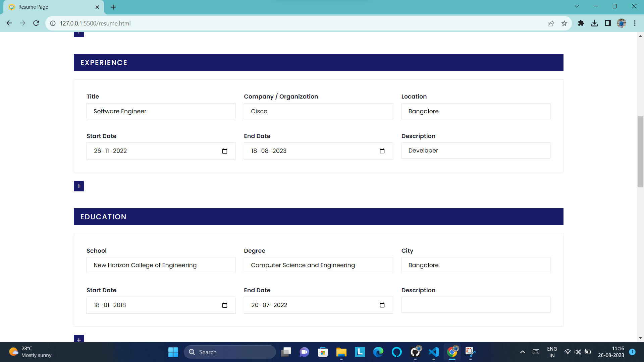Open the Extensions puzzle-piece icon
The height and width of the screenshot is (362, 644).
point(581,23)
